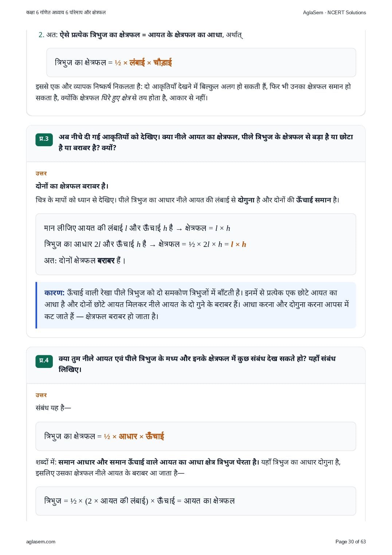Click the orange आधार word in the formula
392x555 pixels.
pos(128,436)
